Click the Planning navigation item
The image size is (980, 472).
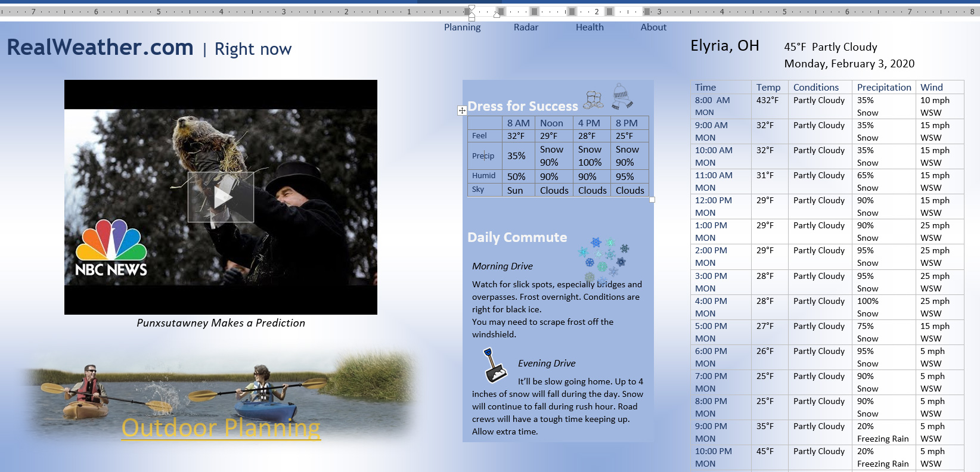[x=462, y=27]
